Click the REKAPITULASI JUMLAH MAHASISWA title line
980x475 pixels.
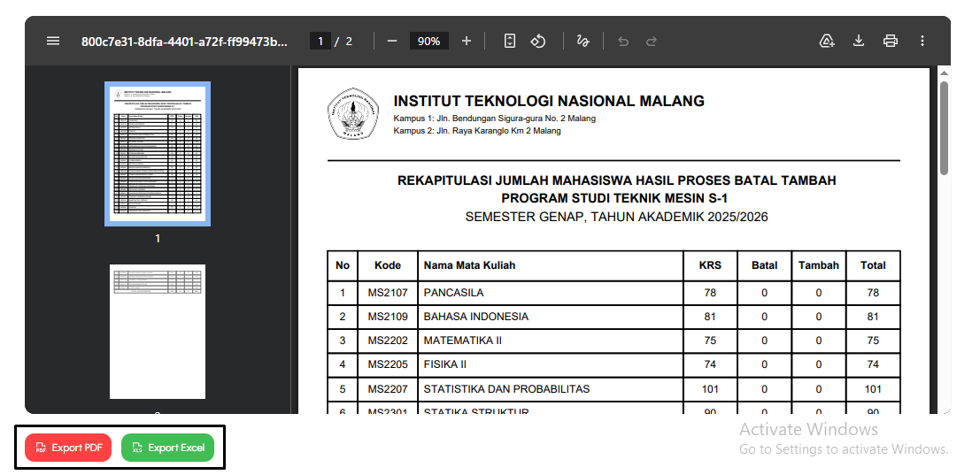(617, 181)
